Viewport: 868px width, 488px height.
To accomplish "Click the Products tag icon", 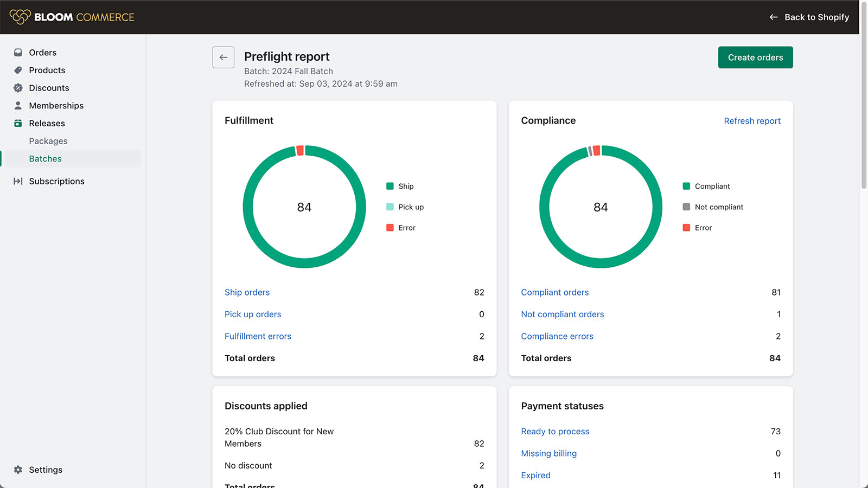I will (x=18, y=70).
